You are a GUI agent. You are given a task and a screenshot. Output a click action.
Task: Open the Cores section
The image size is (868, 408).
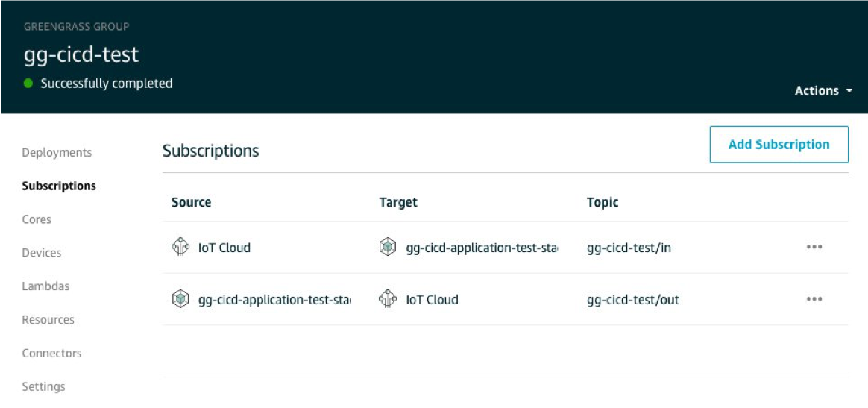pyautogui.click(x=37, y=219)
